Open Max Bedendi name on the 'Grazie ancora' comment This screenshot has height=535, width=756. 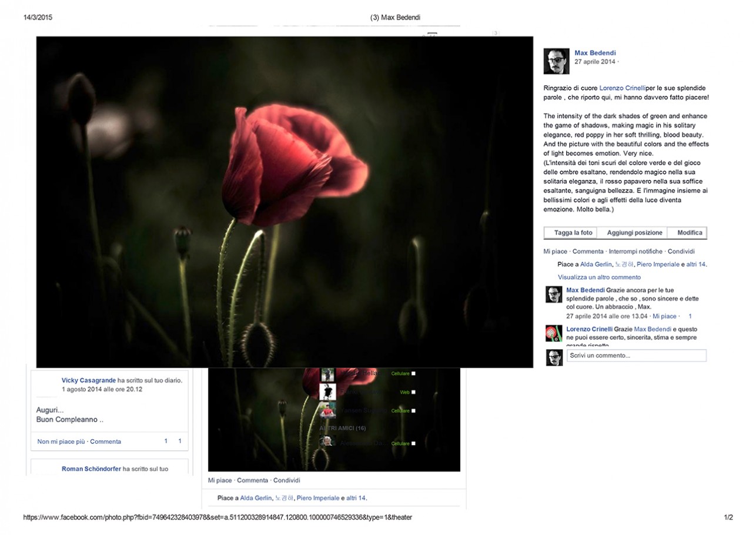pos(585,290)
